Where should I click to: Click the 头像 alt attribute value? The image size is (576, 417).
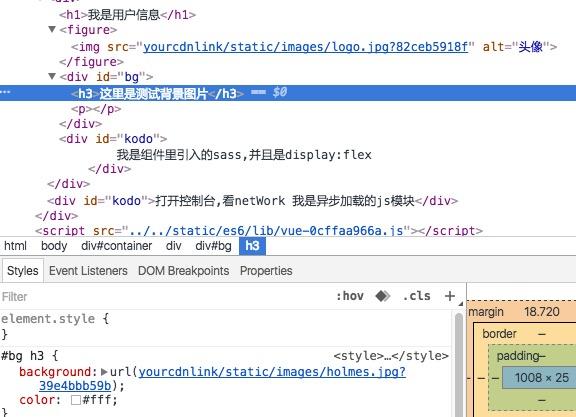pyautogui.click(x=531, y=47)
